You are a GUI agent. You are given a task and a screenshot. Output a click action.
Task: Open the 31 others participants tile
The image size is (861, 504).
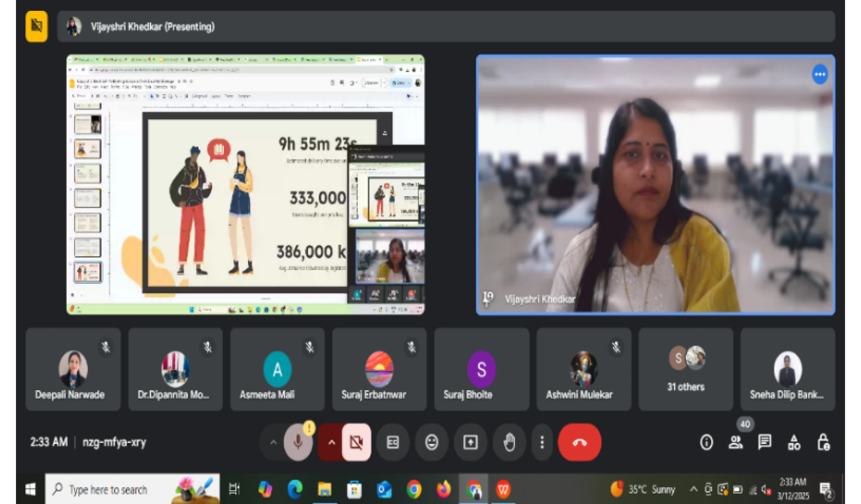[686, 369]
